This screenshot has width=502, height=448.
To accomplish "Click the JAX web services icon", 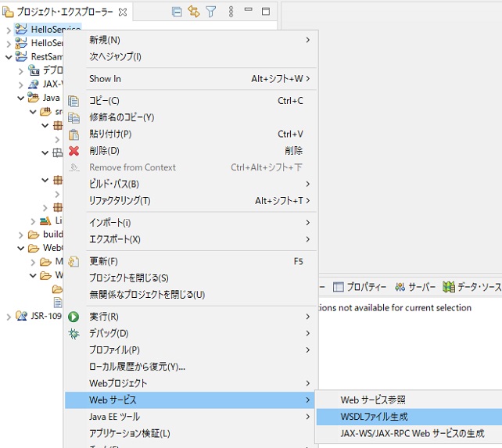I will [x=34, y=84].
